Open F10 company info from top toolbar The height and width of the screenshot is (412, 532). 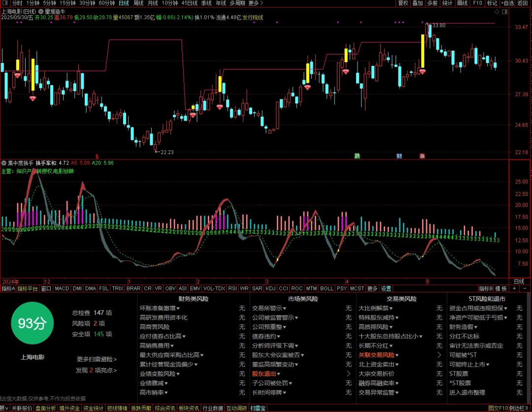point(477,3)
